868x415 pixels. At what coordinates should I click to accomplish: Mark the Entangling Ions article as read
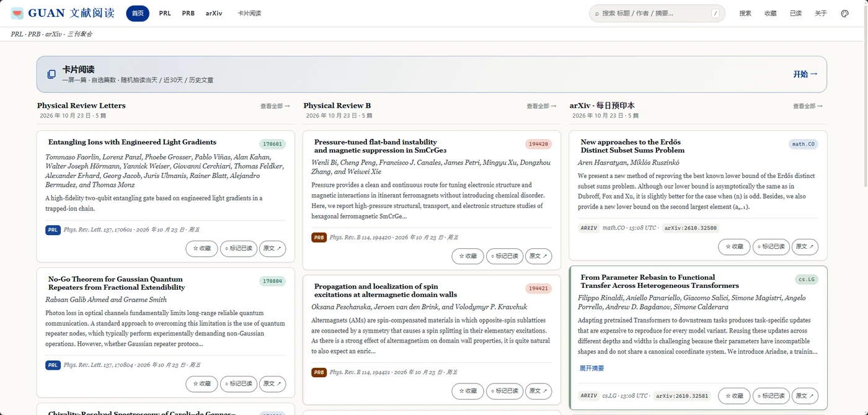point(239,249)
